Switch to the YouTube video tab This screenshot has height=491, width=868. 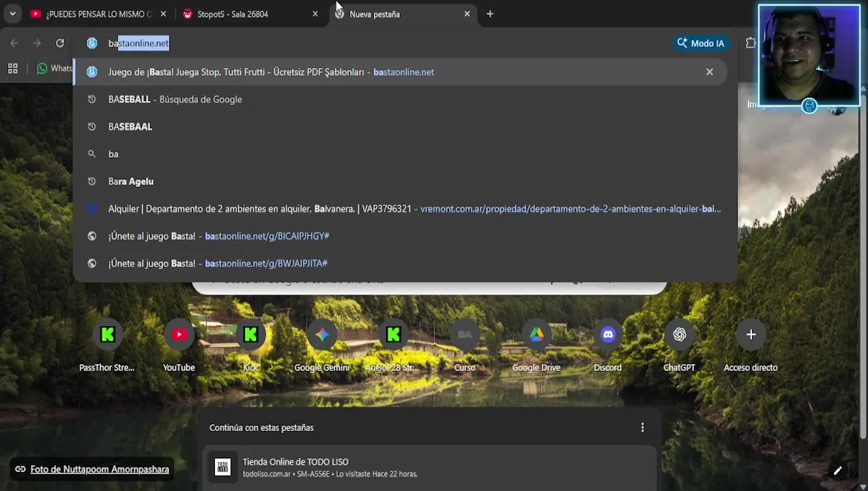click(97, 14)
